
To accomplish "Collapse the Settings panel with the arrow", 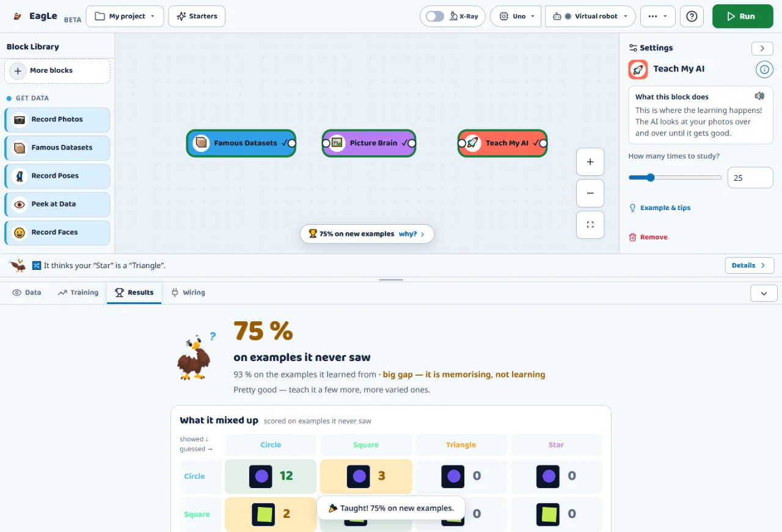I will pos(762,48).
